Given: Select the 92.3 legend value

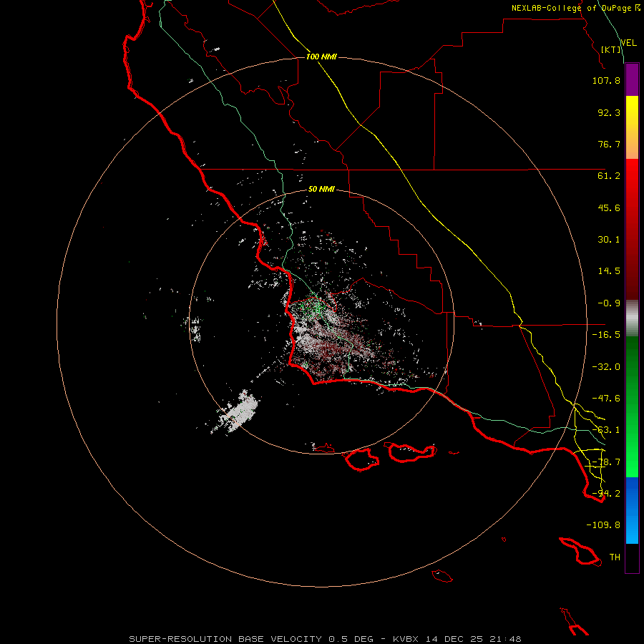Looking at the screenshot, I should coord(609,112).
